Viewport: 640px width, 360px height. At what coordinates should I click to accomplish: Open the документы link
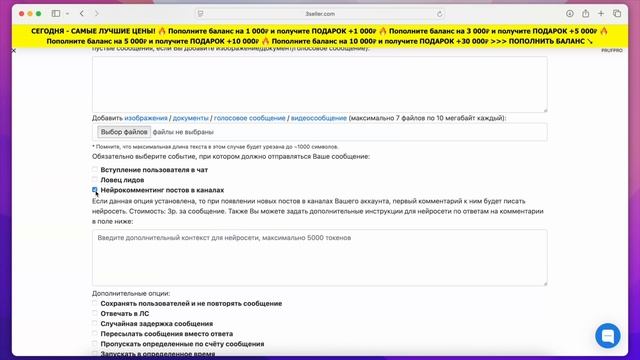(x=191, y=118)
